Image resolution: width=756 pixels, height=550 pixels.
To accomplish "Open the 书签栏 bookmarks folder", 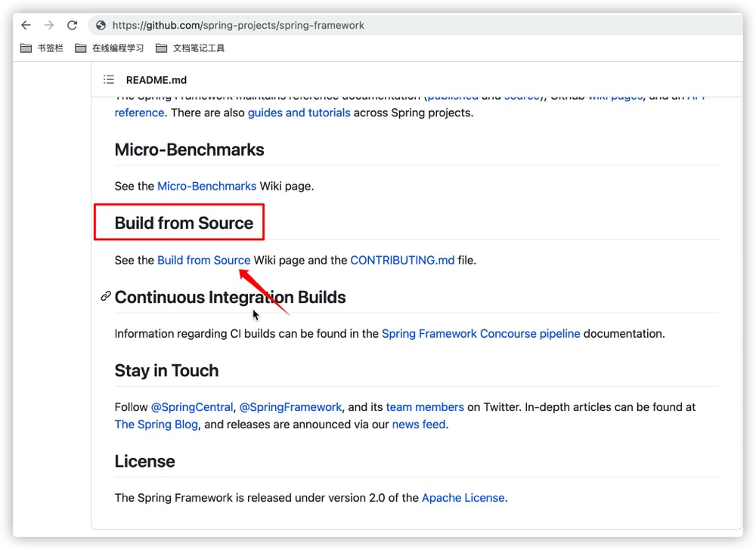I will click(x=42, y=48).
